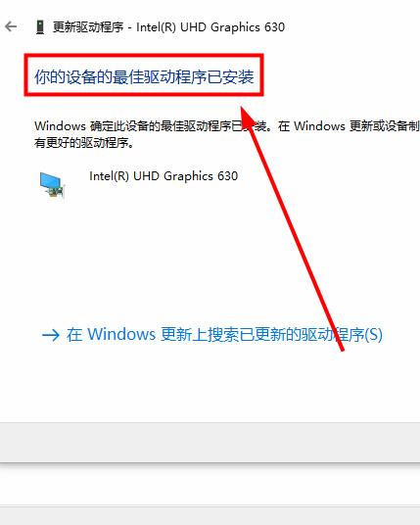Click the red annotation arrow's head
This screenshot has width=420, height=525.
point(247,117)
